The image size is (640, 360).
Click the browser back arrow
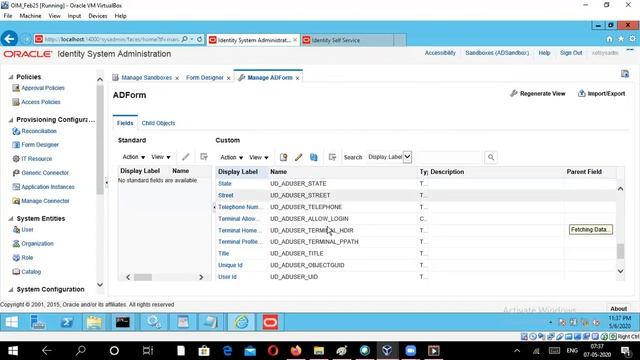coord(9,39)
